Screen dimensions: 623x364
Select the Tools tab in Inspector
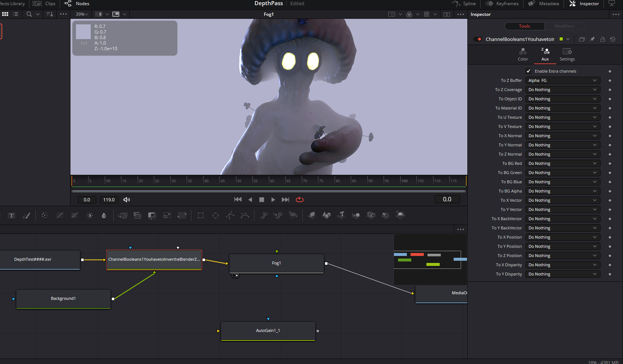point(525,26)
